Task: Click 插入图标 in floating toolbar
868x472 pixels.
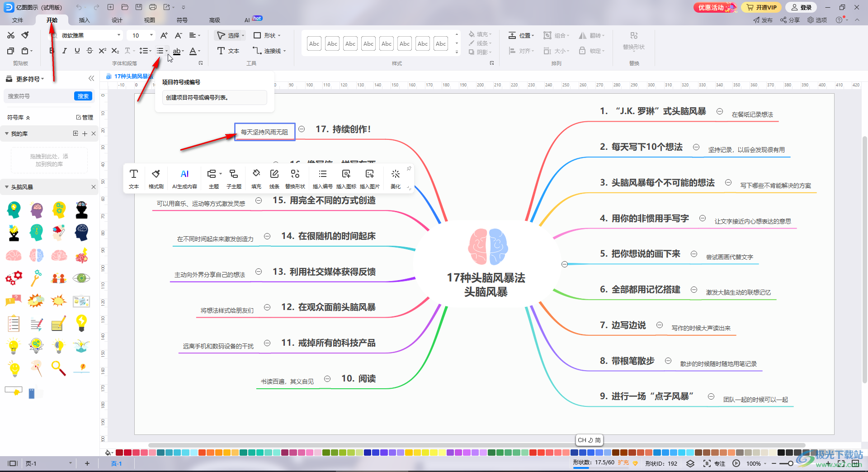Action: pos(346,179)
